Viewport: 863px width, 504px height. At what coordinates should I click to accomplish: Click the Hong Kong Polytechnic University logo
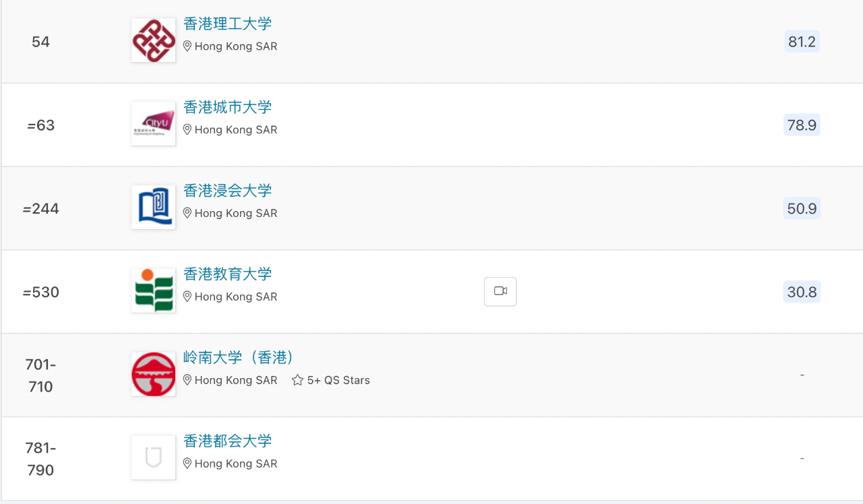(154, 40)
